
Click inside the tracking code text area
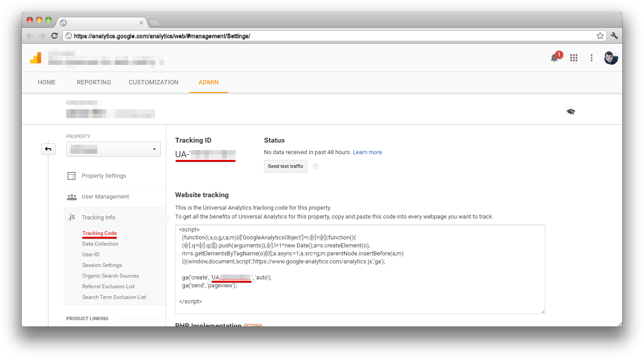(x=360, y=269)
